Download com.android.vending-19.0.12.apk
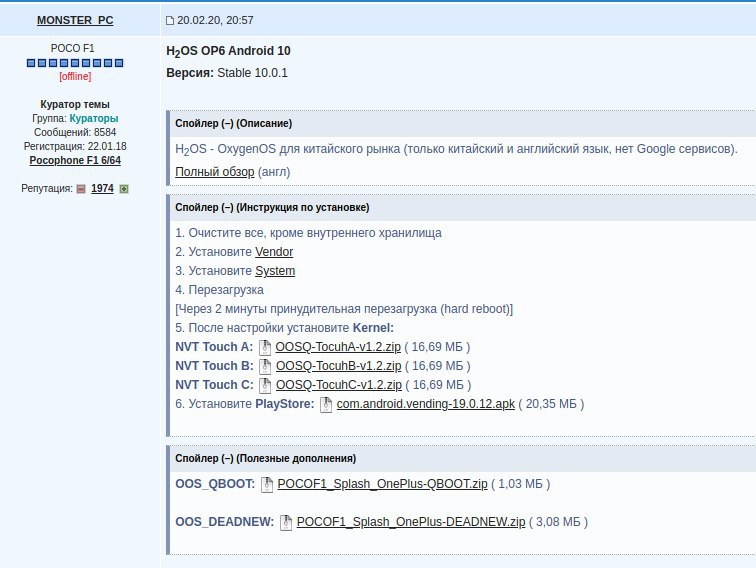 click(x=426, y=404)
